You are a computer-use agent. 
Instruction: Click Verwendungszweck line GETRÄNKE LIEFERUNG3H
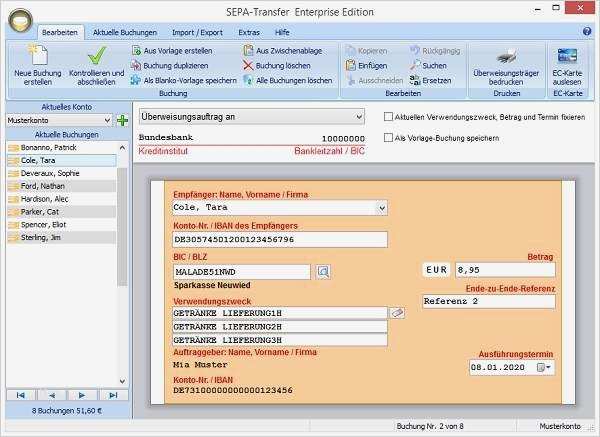click(280, 340)
